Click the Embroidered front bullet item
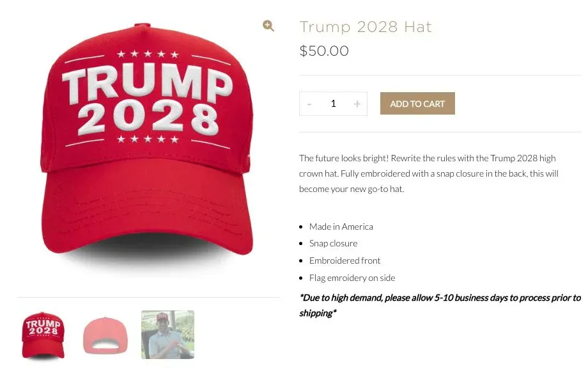 344,260
